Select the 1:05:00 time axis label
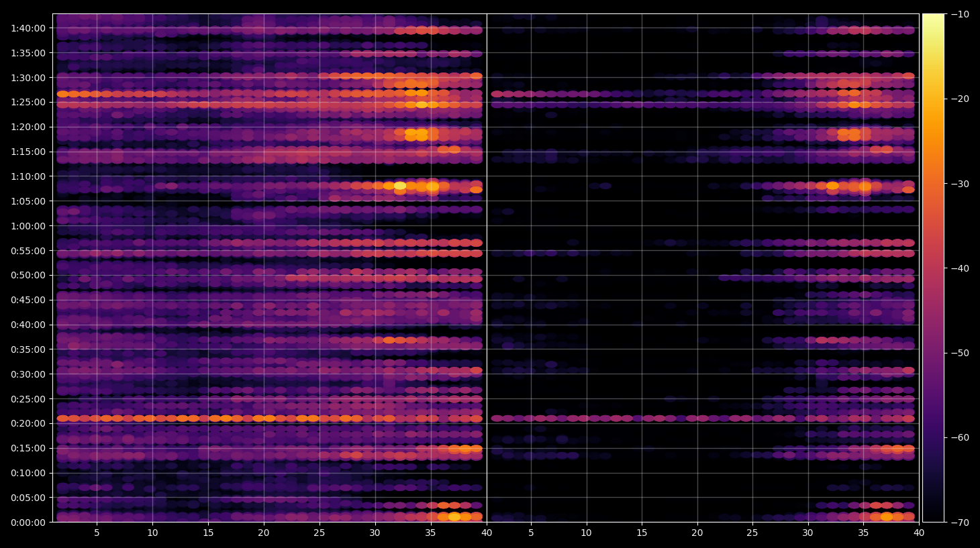The height and width of the screenshot is (548, 980). coord(28,201)
